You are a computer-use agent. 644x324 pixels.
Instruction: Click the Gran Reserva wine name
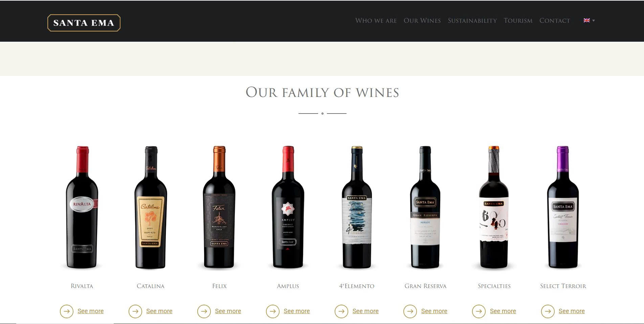[425, 286]
